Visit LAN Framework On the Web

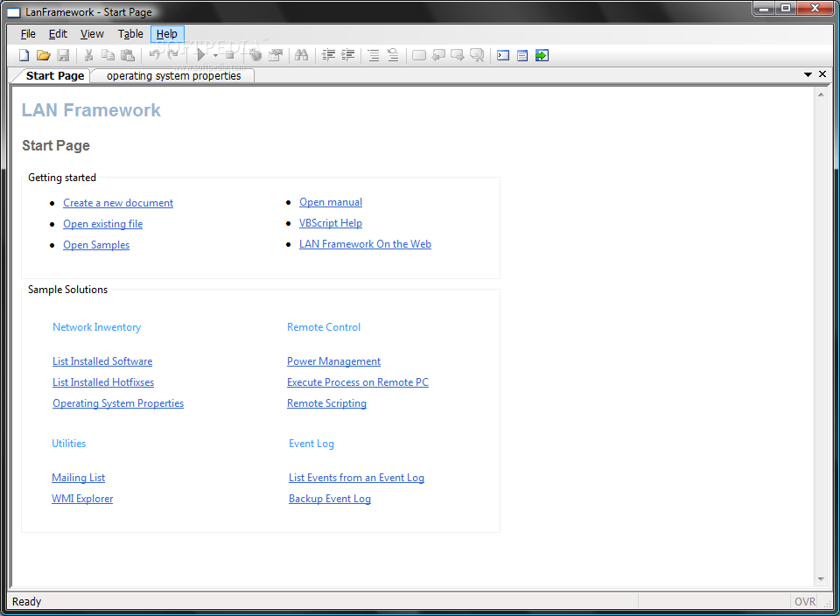click(x=365, y=244)
